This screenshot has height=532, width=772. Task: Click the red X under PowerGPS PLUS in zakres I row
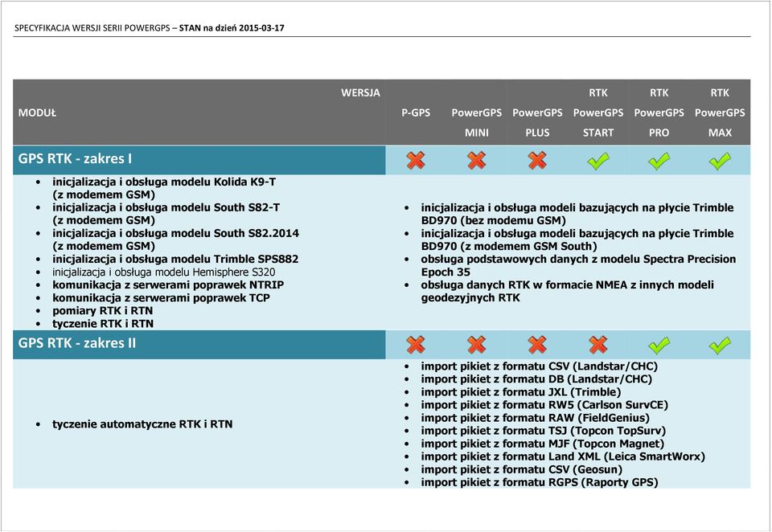(x=537, y=161)
